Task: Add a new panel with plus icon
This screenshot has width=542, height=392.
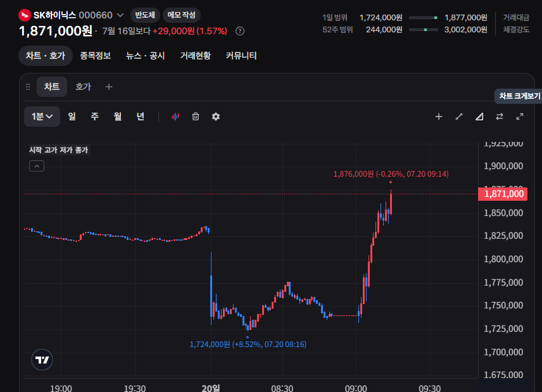Action: pos(109,87)
